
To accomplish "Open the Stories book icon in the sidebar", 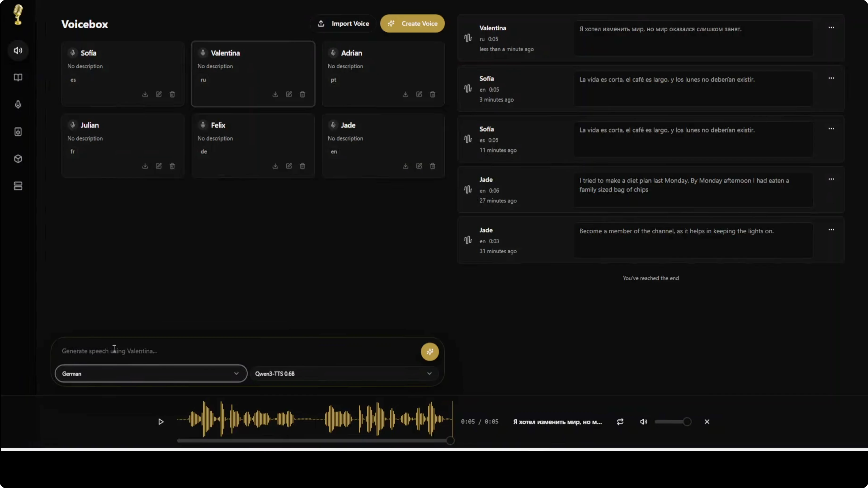I will (x=18, y=78).
